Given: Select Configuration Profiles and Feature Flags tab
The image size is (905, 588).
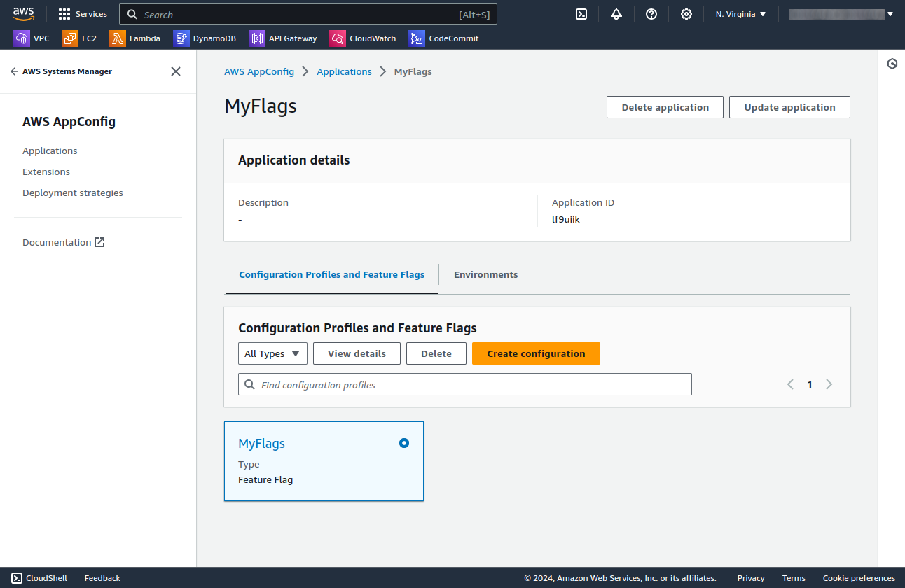Looking at the screenshot, I should point(331,274).
